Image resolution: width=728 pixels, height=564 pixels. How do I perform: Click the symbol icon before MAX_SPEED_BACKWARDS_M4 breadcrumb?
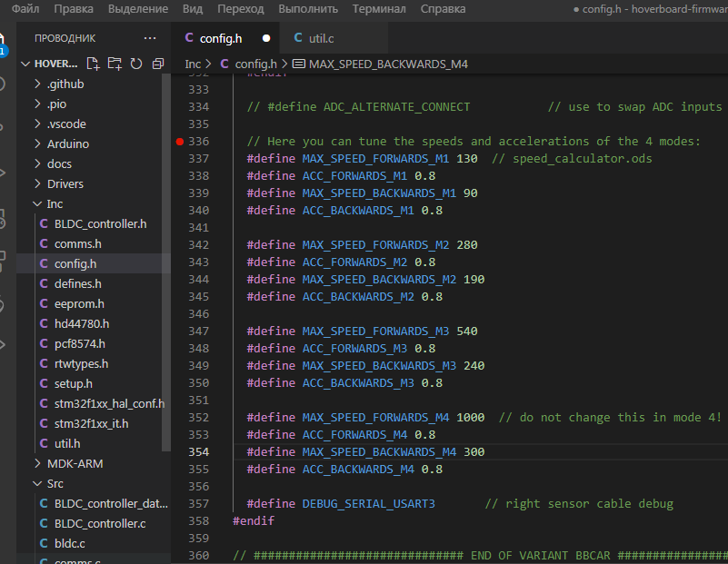coord(298,64)
